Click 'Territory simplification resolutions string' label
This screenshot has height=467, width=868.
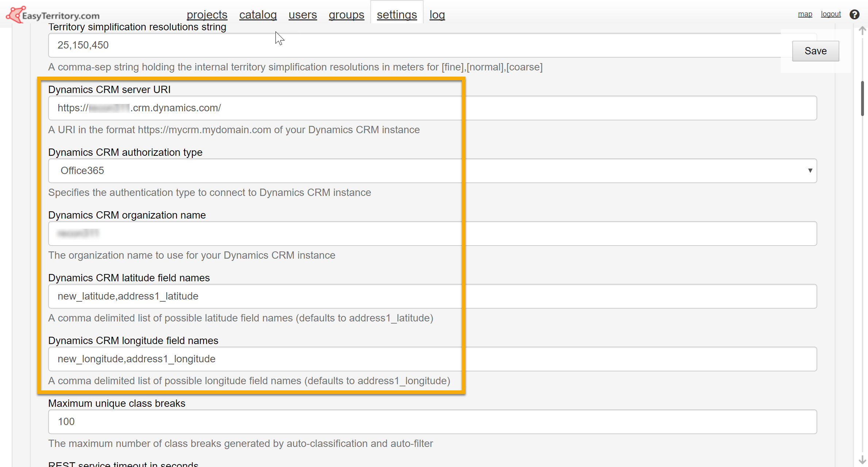137,27
